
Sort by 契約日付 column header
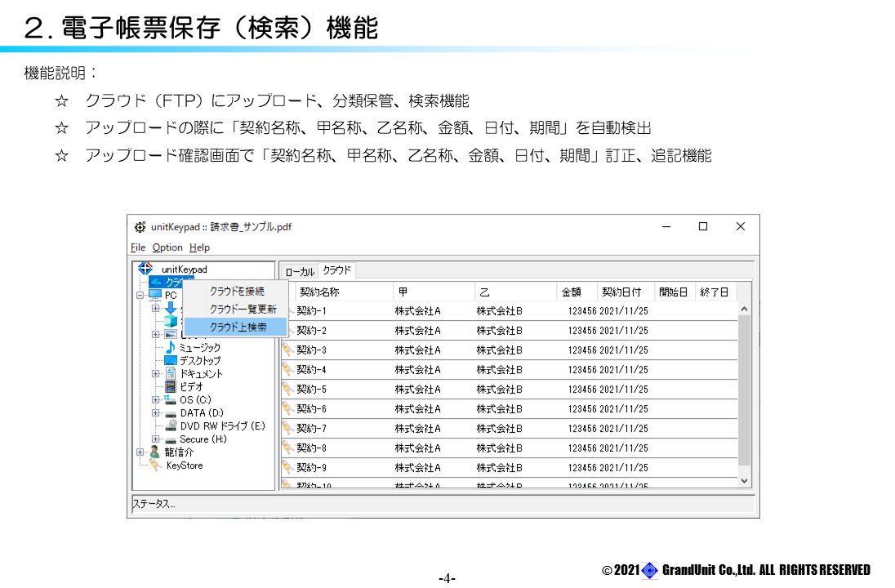[626, 292]
